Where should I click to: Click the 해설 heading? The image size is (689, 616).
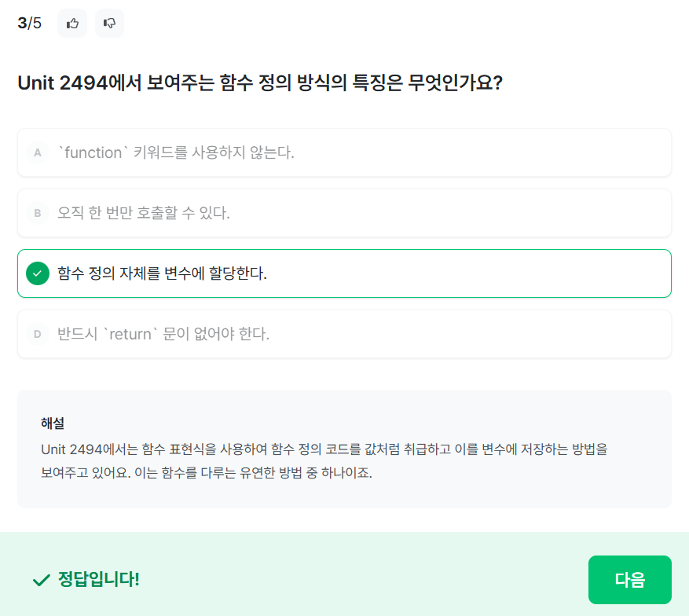(x=53, y=423)
